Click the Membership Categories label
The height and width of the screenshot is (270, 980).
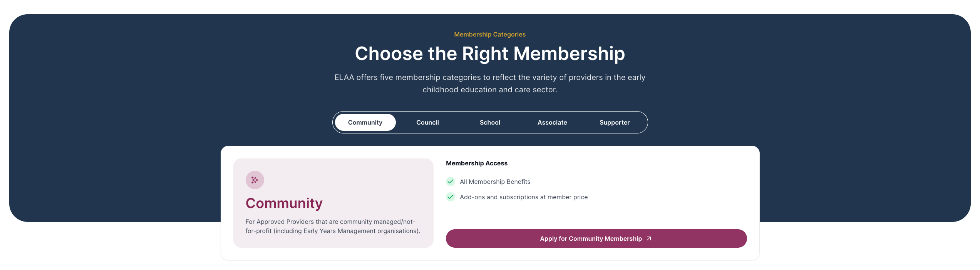click(490, 34)
